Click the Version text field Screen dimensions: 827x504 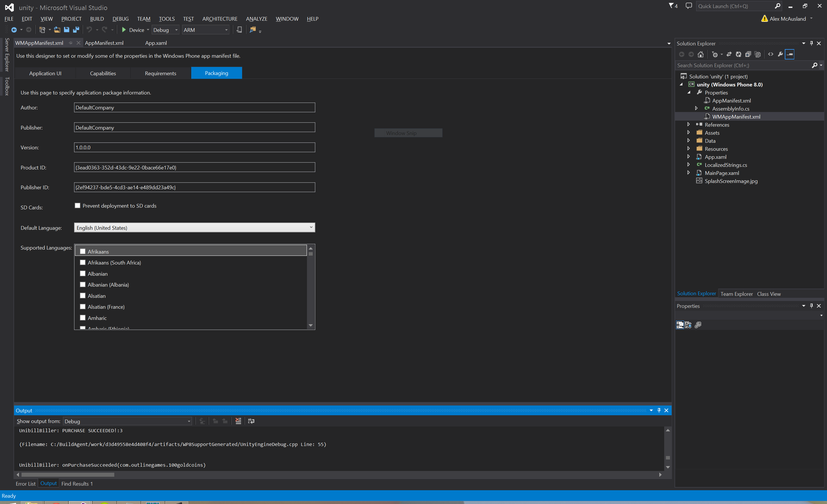pos(194,147)
